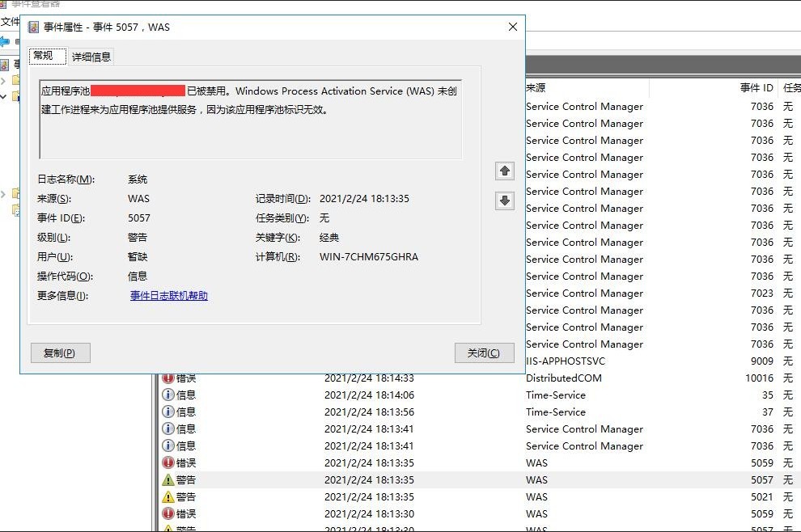The width and height of the screenshot is (801, 532).
Task: Click the previous event up arrow button
Action: pyautogui.click(x=505, y=171)
